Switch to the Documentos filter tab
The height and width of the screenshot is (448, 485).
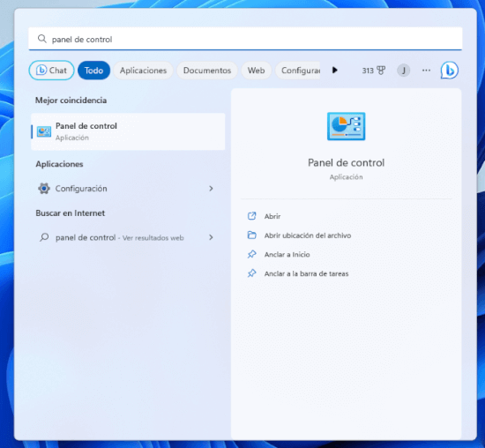pyautogui.click(x=207, y=71)
